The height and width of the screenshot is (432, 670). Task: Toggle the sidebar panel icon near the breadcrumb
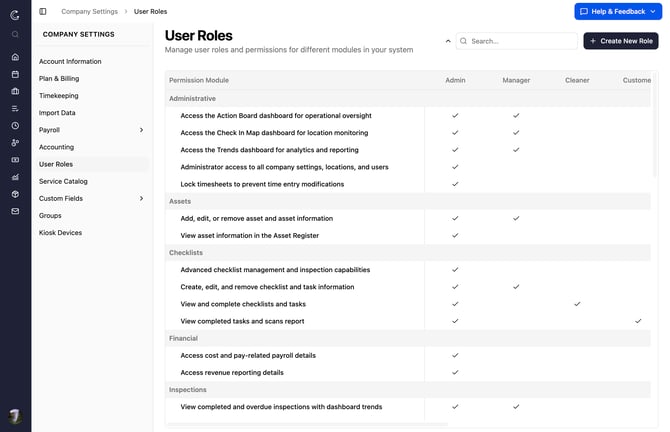pyautogui.click(x=43, y=12)
